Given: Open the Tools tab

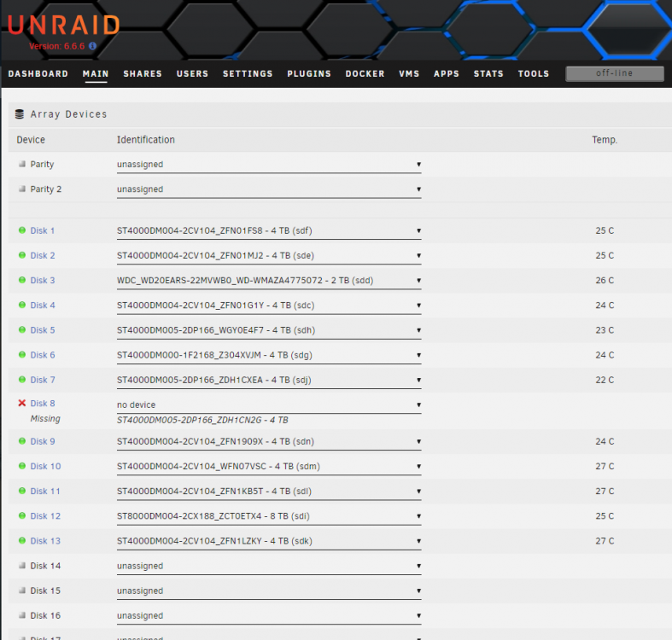Looking at the screenshot, I should click(534, 73).
